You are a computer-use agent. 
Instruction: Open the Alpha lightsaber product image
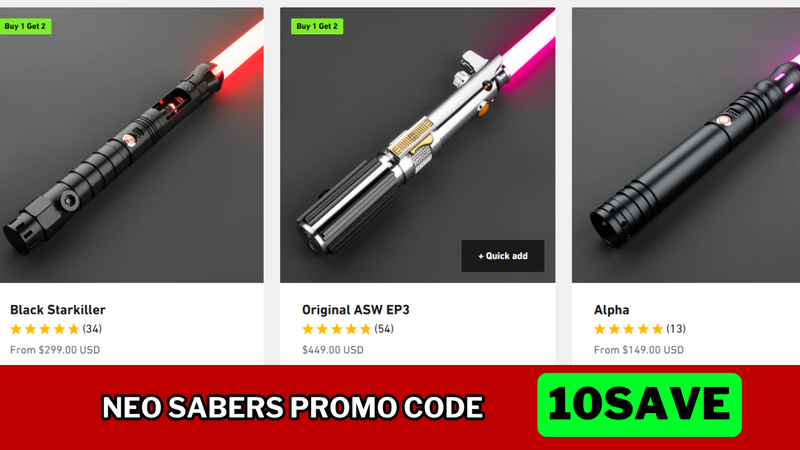tap(686, 145)
